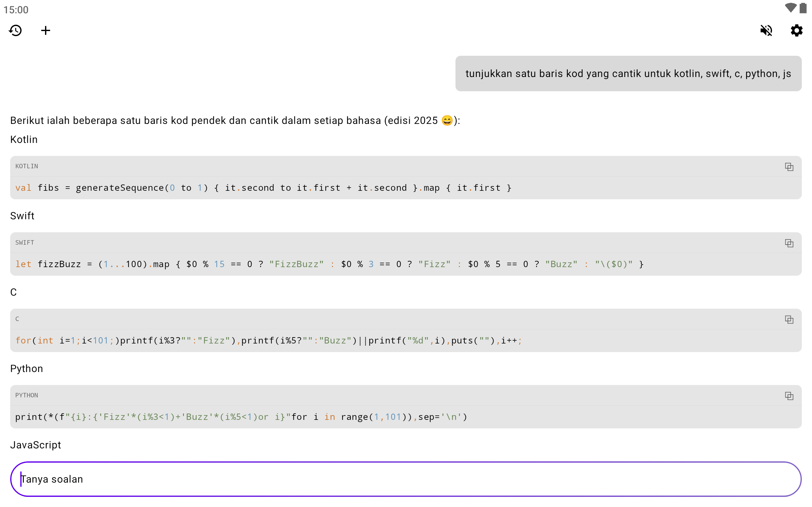The height and width of the screenshot is (507, 812).
Task: Open the chat history icon
Action: [16, 30]
